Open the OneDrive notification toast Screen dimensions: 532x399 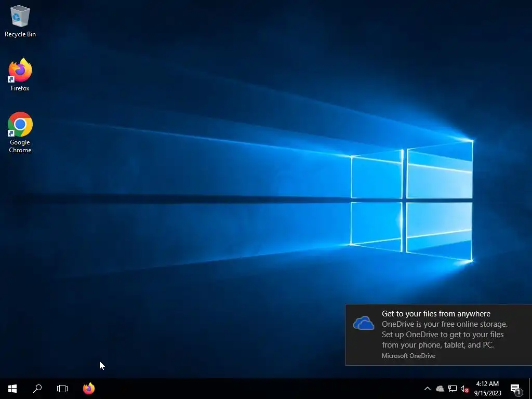[x=438, y=335]
